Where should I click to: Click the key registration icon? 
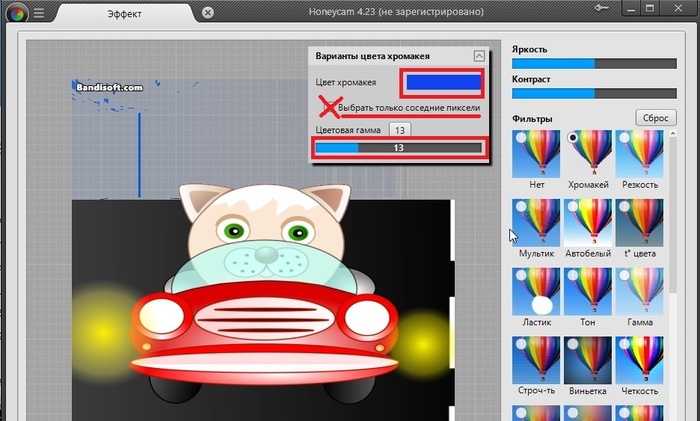point(602,8)
